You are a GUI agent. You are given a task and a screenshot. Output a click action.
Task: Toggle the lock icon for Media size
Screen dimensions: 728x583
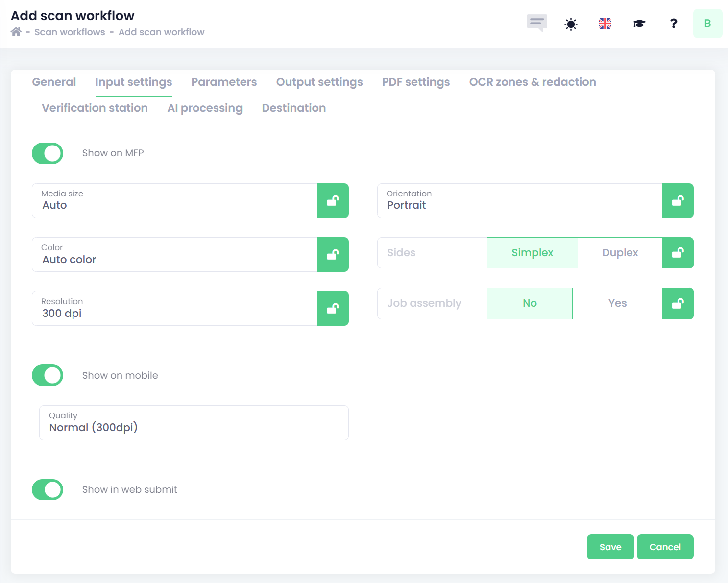(x=333, y=200)
